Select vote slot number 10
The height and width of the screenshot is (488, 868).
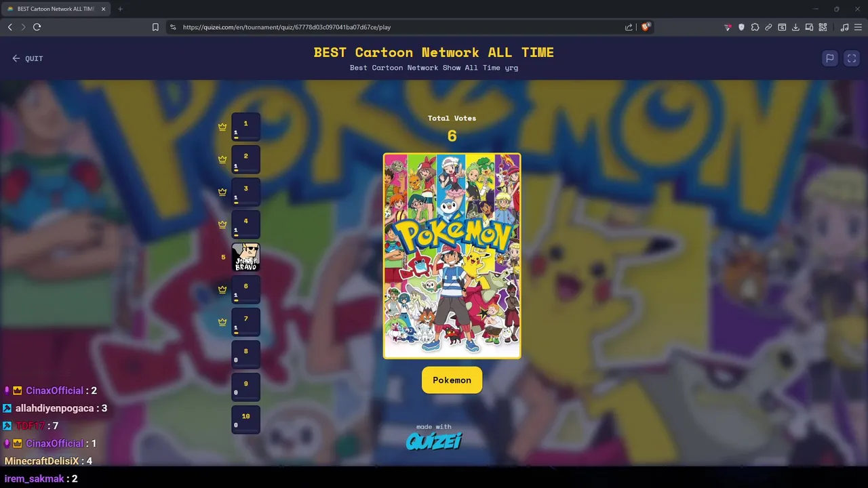245,420
